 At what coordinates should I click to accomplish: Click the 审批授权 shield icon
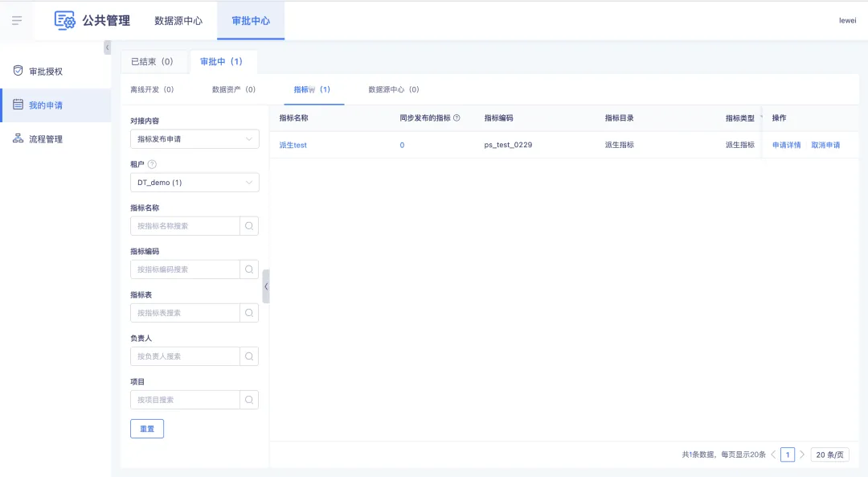[18, 71]
